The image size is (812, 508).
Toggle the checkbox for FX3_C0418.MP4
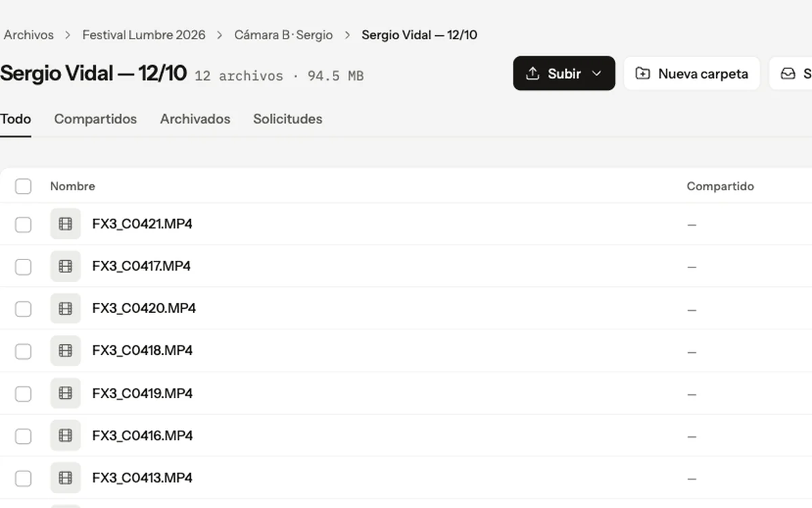point(23,351)
